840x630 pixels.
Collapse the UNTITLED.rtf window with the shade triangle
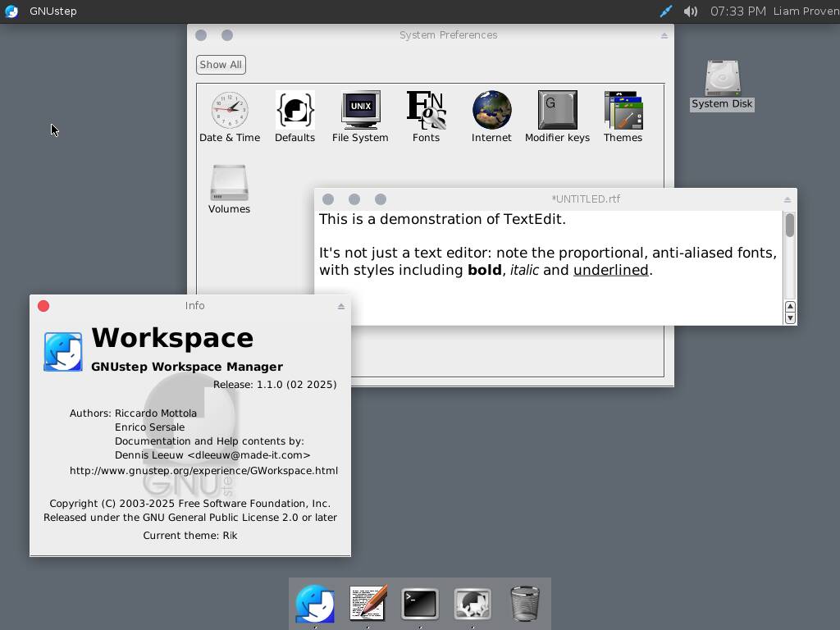pyautogui.click(x=787, y=198)
